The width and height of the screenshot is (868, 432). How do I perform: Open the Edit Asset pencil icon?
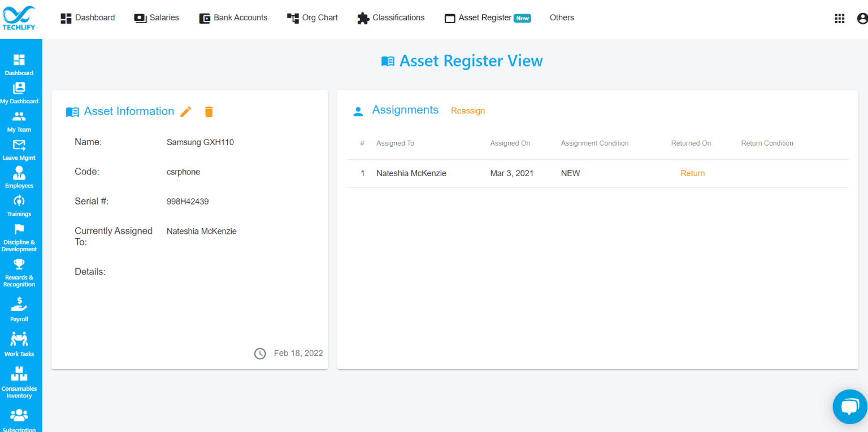point(185,111)
